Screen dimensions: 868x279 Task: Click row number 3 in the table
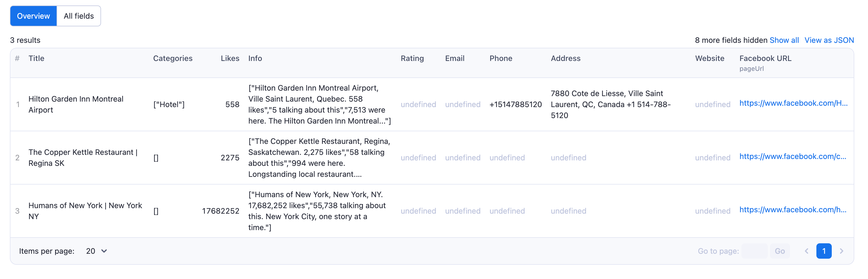click(x=18, y=211)
